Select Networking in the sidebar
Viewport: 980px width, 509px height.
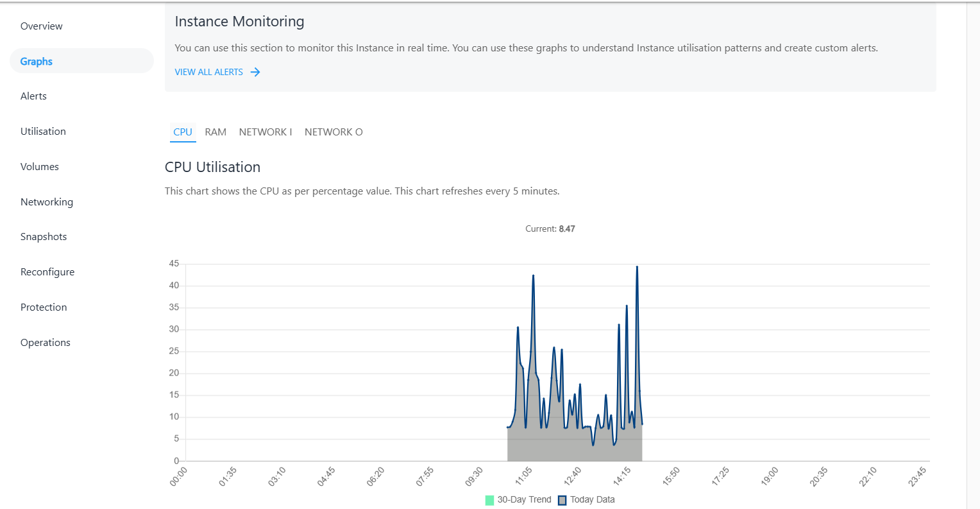46,202
